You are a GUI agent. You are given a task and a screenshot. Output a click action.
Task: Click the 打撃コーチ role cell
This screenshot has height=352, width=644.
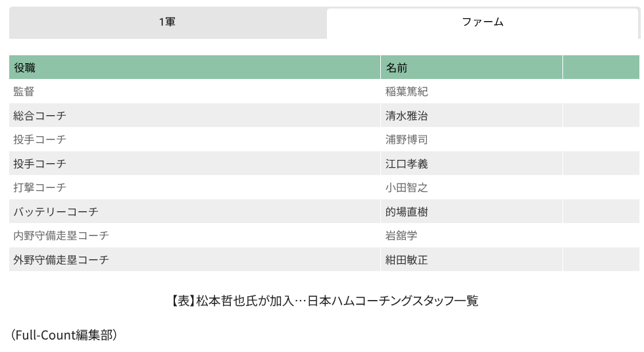pyautogui.click(x=39, y=188)
